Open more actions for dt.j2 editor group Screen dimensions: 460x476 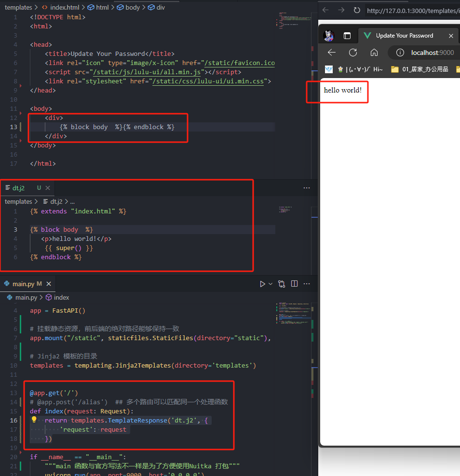point(307,188)
